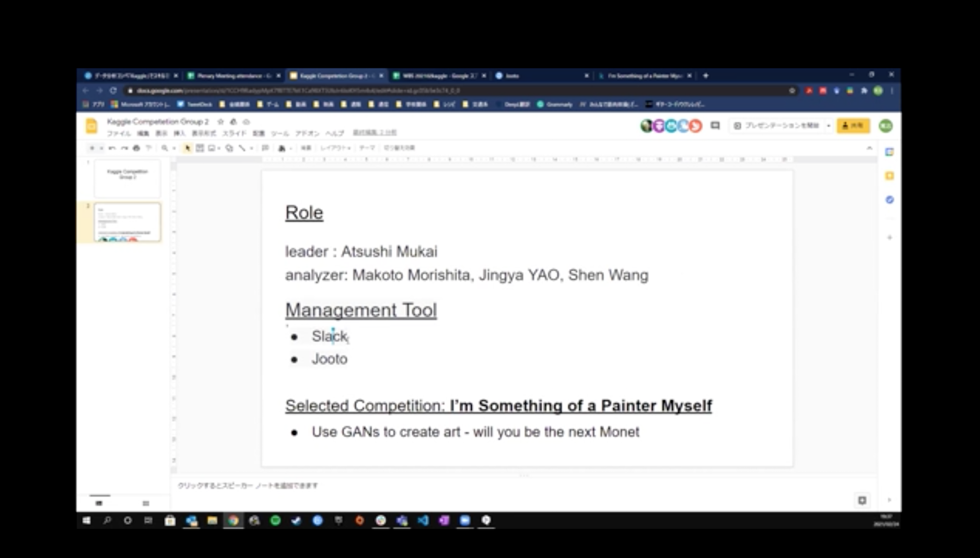Open the Google Slides home logo
This screenshot has height=558, width=980.
pos(91,126)
